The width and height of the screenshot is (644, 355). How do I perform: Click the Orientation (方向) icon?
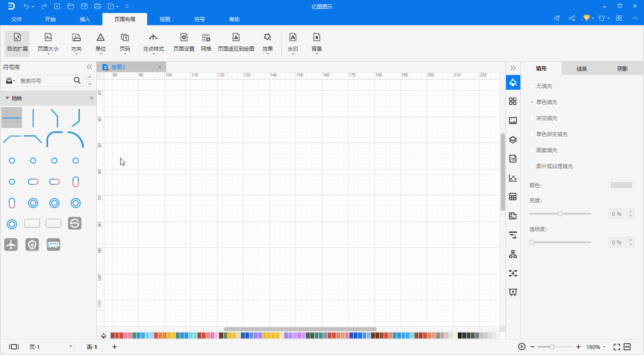point(76,43)
